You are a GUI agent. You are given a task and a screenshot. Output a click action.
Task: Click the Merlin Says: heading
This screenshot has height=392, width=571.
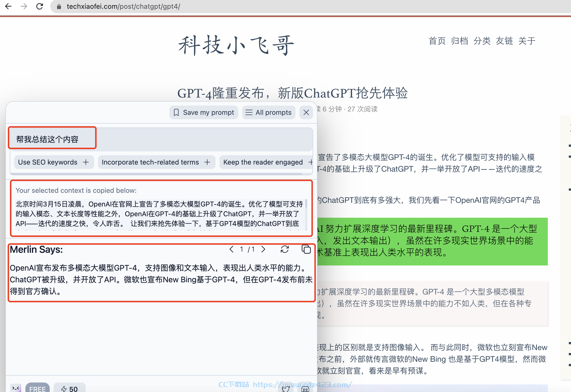(x=36, y=249)
